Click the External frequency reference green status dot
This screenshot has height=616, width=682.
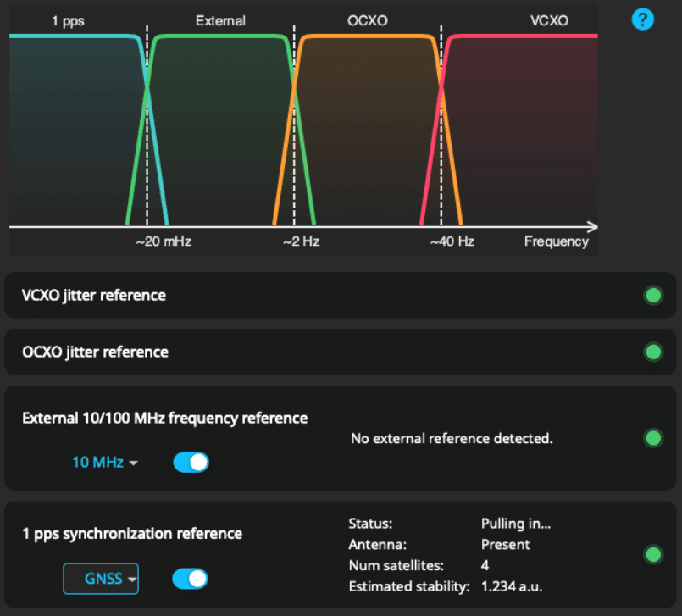pyautogui.click(x=652, y=438)
